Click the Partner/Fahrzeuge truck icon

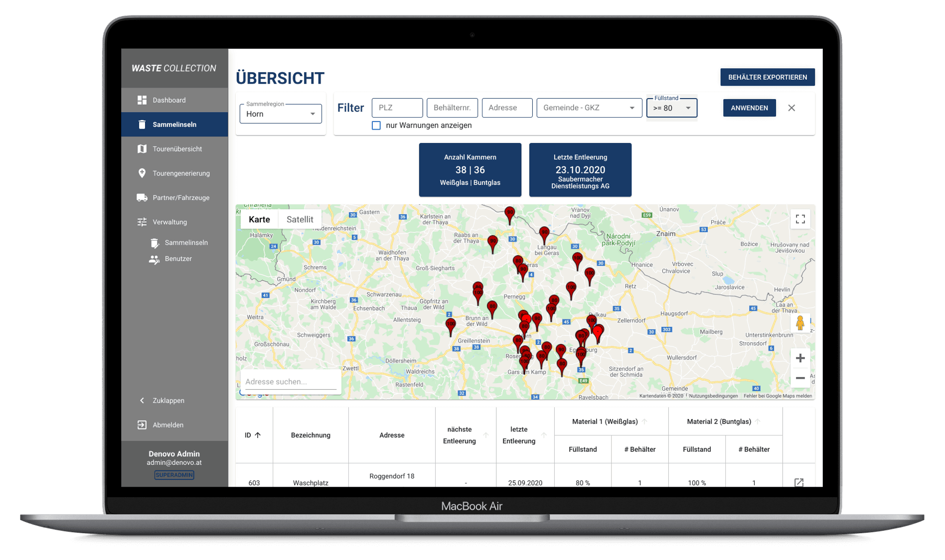[x=142, y=198]
